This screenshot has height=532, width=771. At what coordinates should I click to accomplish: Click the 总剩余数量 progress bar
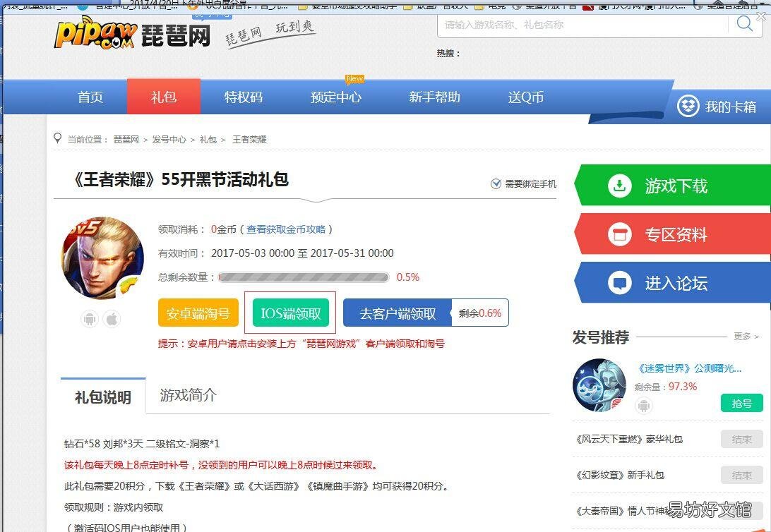(304, 277)
